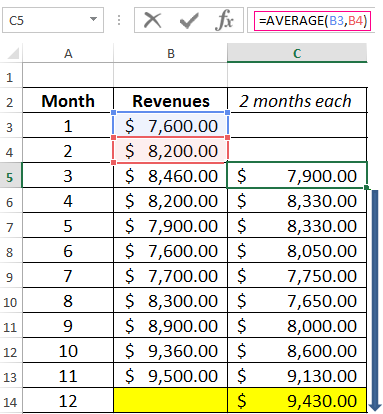Click empty cell C3 beside month 1
The width and height of the screenshot is (383, 414).
297,125
